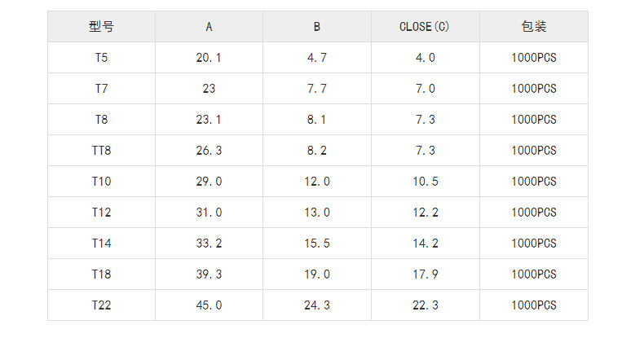Image resolution: width=644 pixels, height=338 pixels.
Task: Select the T7 model cell
Action: [101, 89]
